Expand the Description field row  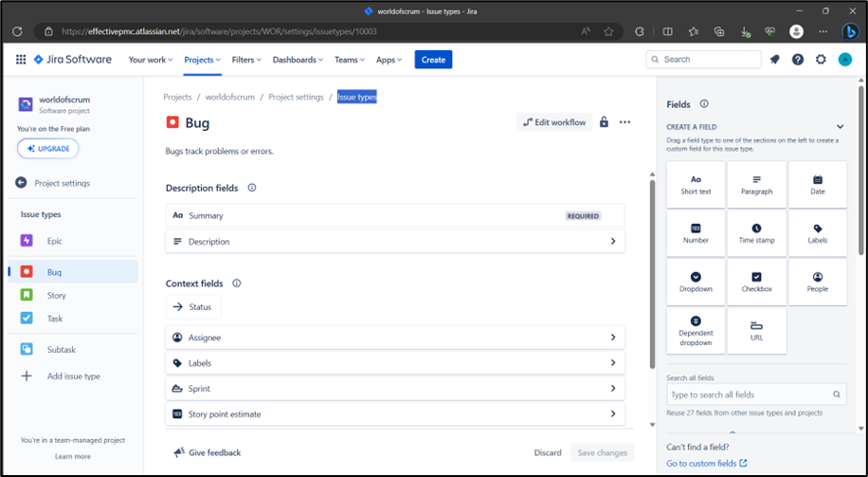pyautogui.click(x=395, y=242)
